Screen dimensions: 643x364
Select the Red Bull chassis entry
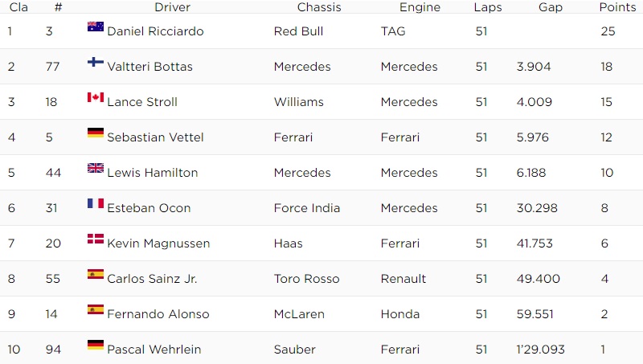[300, 31]
